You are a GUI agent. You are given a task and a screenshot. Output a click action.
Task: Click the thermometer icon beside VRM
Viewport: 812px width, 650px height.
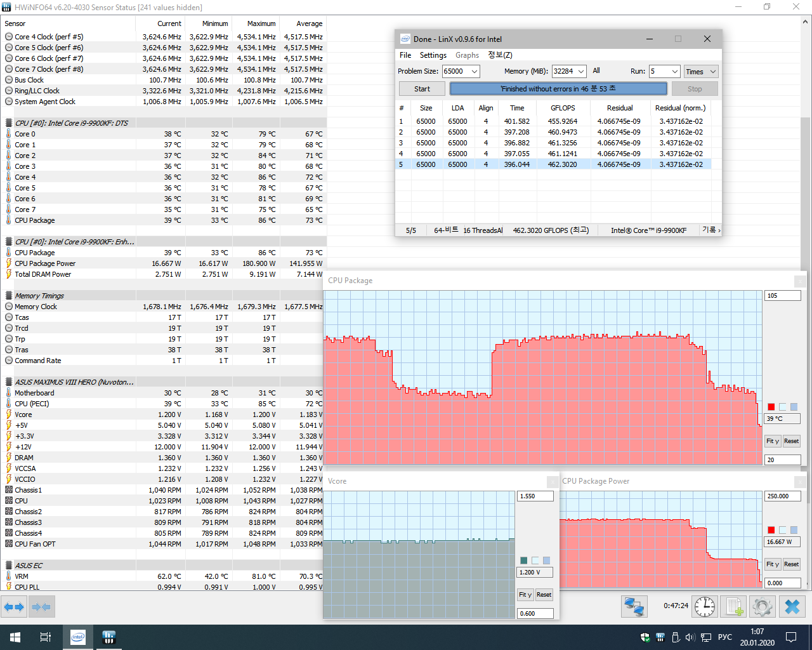pyautogui.click(x=9, y=576)
